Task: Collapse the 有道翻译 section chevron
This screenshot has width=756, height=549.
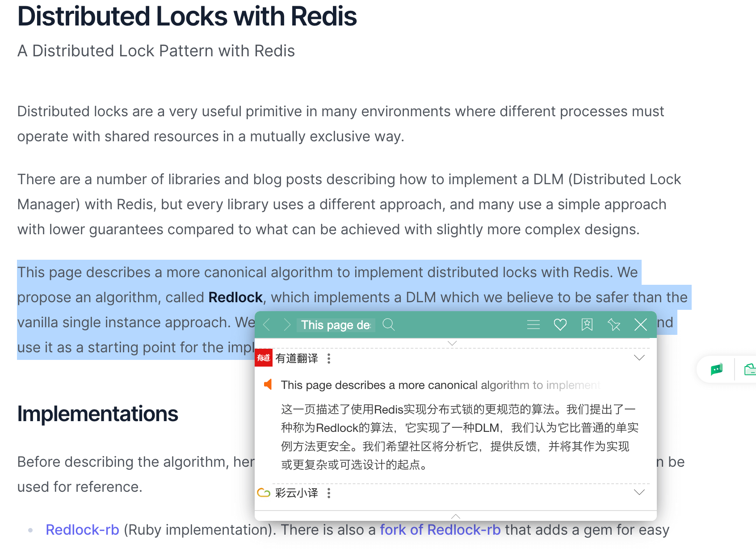Action: 639,358
